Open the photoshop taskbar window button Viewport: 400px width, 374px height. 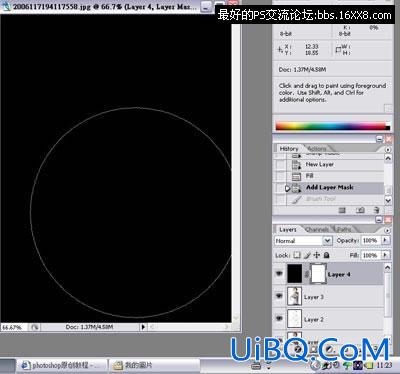(62, 365)
